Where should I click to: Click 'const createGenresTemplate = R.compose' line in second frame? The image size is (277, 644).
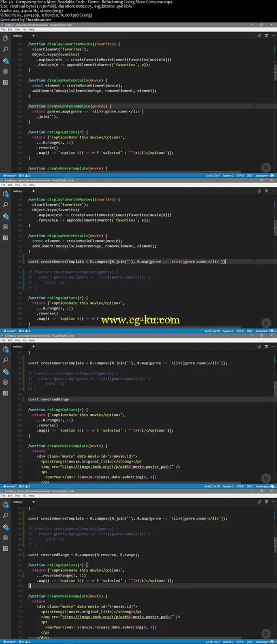click(127, 261)
